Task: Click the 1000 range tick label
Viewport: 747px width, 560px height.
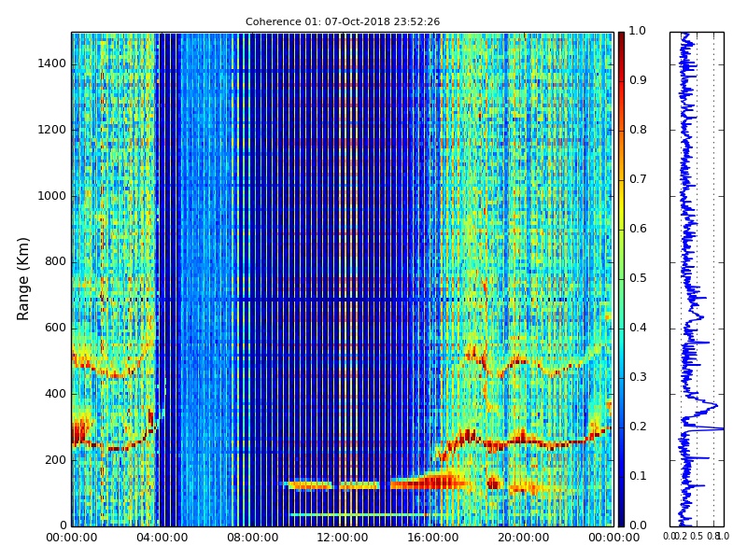Action: pyautogui.click(x=52, y=196)
